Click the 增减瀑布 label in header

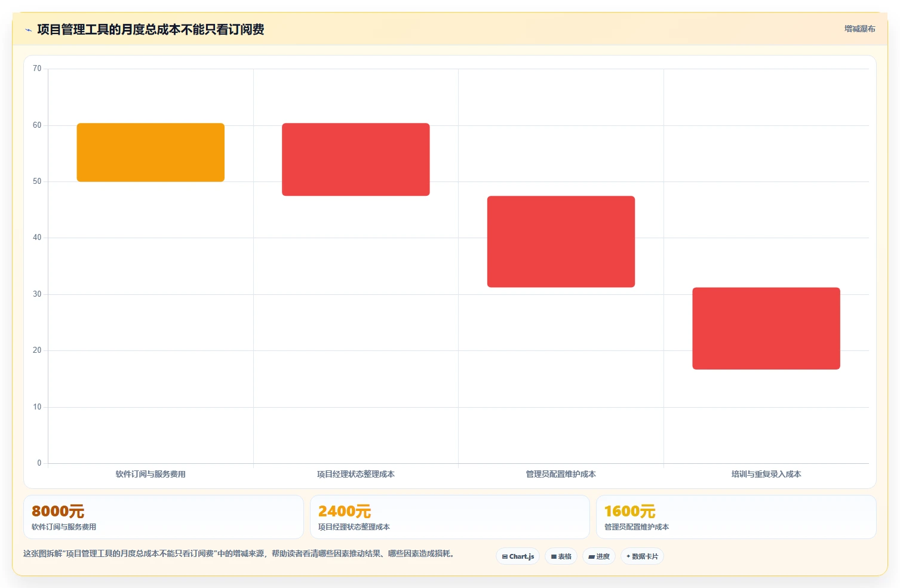click(859, 29)
